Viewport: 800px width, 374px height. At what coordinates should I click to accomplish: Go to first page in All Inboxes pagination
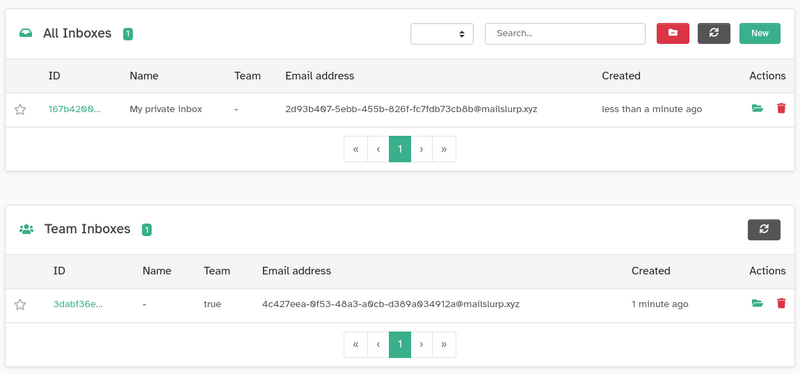(356, 149)
